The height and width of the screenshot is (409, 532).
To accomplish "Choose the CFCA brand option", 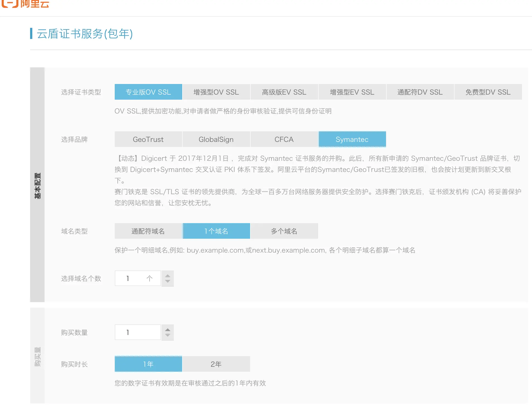I will click(284, 139).
